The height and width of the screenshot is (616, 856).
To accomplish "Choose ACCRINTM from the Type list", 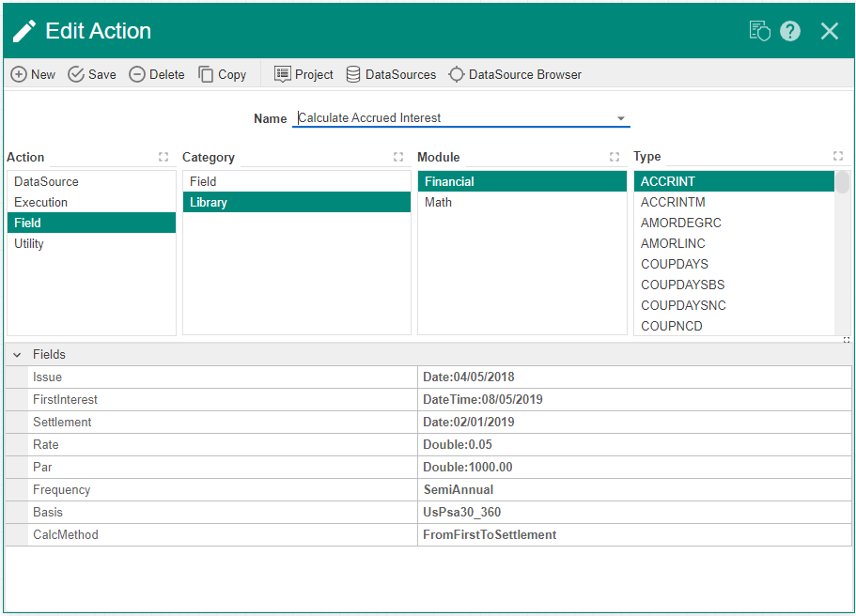I will coord(673,202).
